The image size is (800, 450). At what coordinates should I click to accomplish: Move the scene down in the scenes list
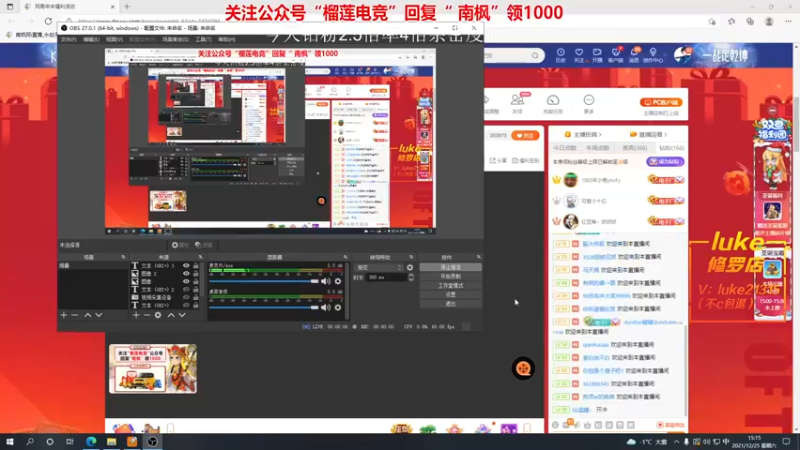pos(98,315)
